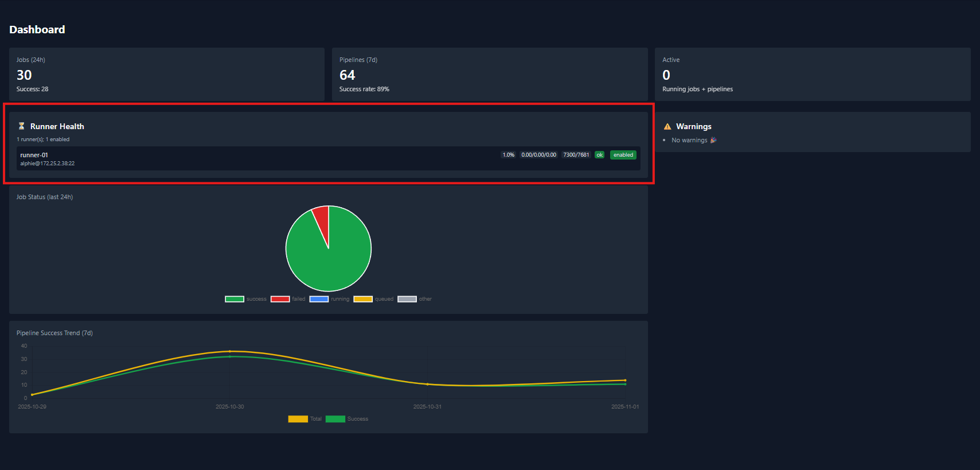
Task: Toggle the Total legend swatch in trend chart
Action: (298, 419)
